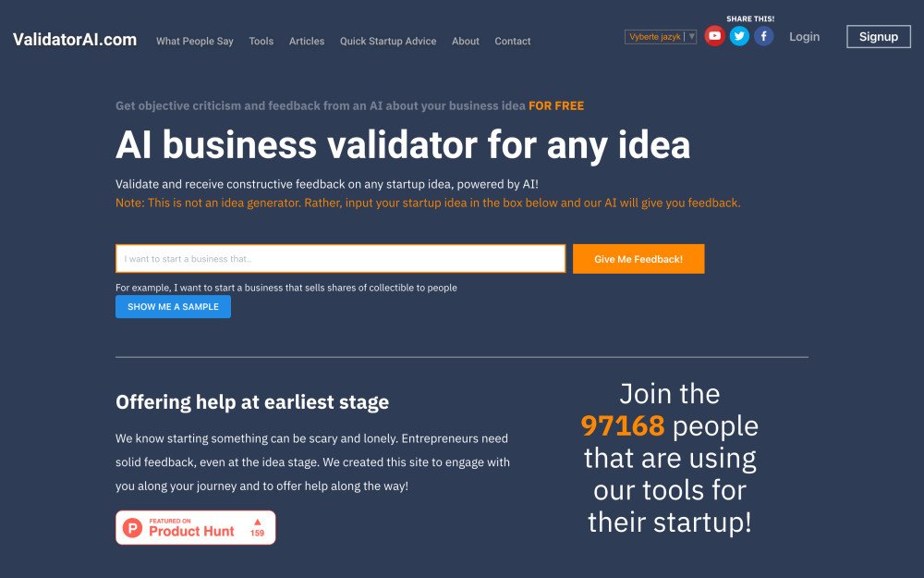
Task: Open the Tools menu item
Action: click(x=261, y=41)
